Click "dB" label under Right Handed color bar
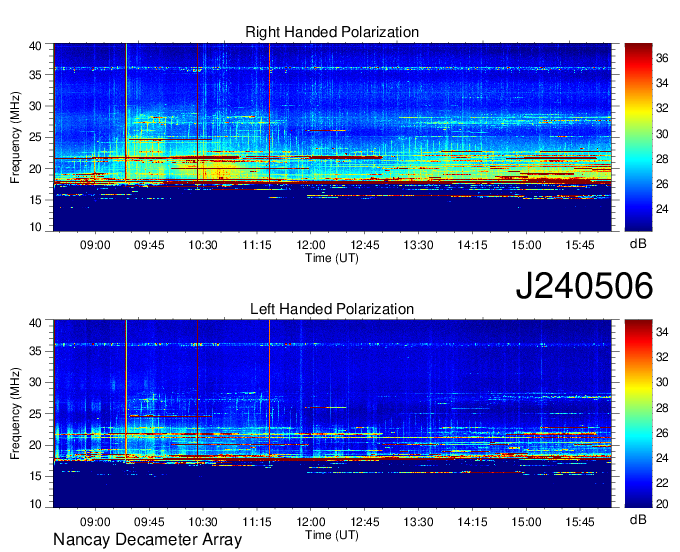 (x=638, y=244)
